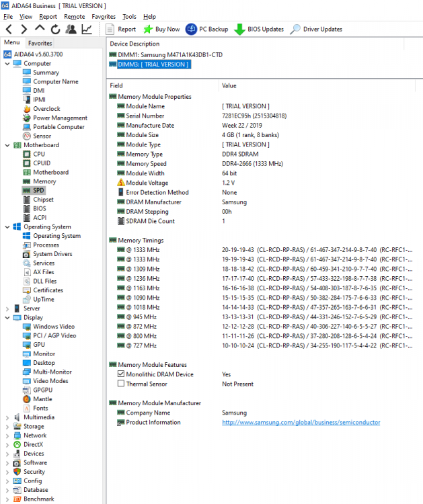Expand the Network tree node
Image resolution: width=423 pixels, height=504 pixels.
(x=7, y=435)
